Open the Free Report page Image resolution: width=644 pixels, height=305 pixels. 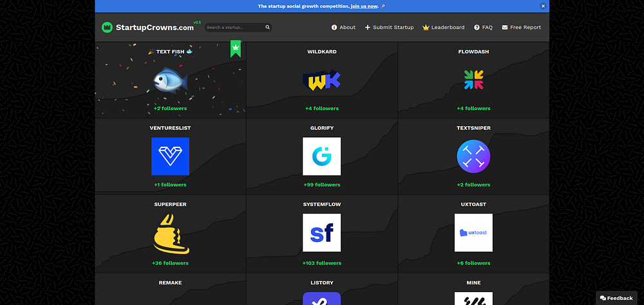click(x=521, y=28)
